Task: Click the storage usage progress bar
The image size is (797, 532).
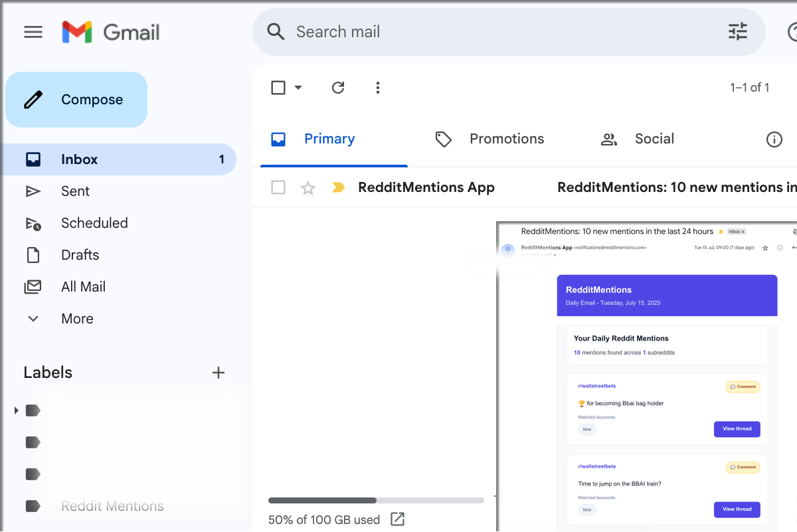Action: pos(376,500)
